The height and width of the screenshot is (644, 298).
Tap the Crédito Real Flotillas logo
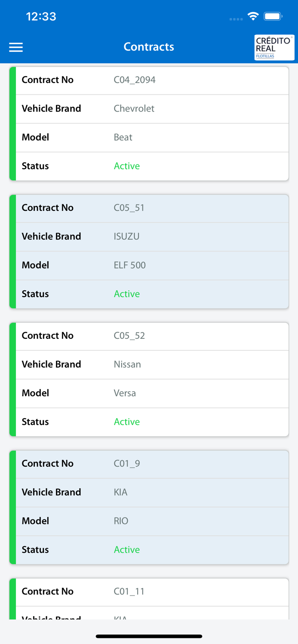(x=274, y=47)
